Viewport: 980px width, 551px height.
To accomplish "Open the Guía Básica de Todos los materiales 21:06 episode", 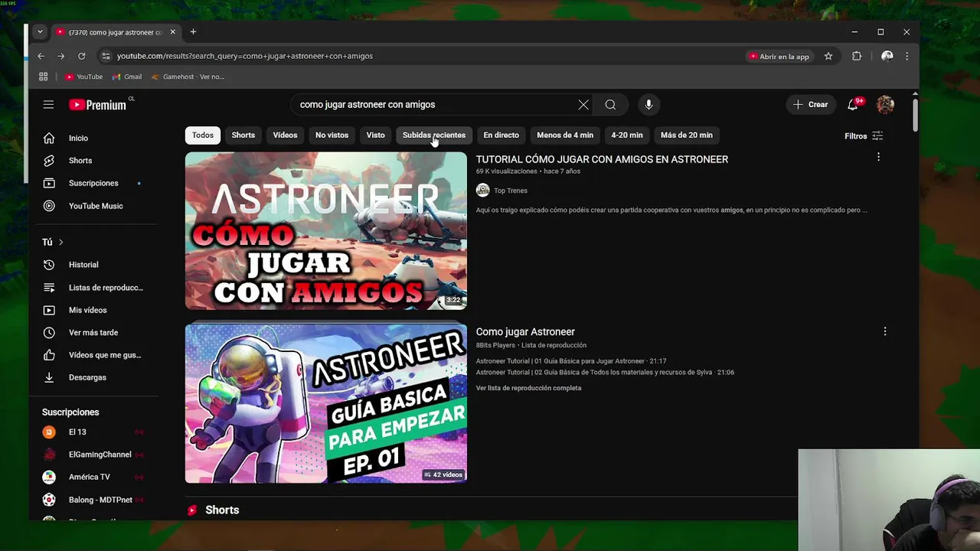I will point(605,373).
